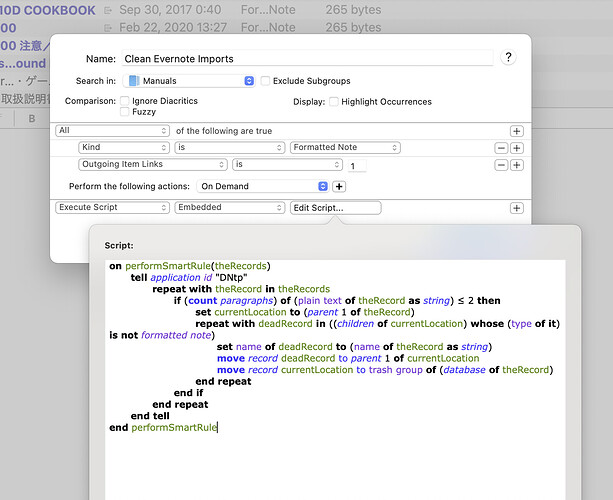Add a condition via plus in All row
The width and height of the screenshot is (613, 500).
(516, 131)
